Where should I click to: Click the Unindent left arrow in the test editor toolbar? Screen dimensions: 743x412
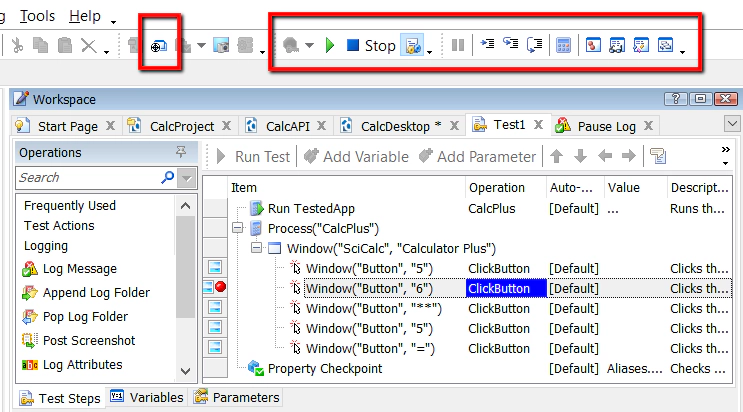(x=605, y=156)
